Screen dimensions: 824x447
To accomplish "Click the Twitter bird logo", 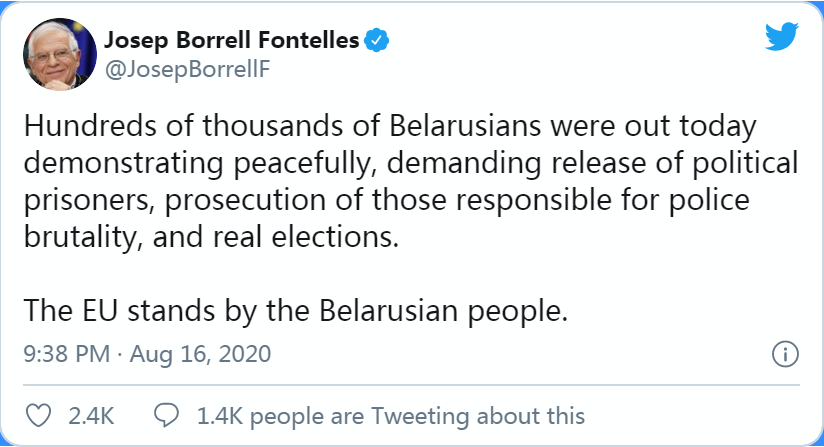I will [781, 38].
